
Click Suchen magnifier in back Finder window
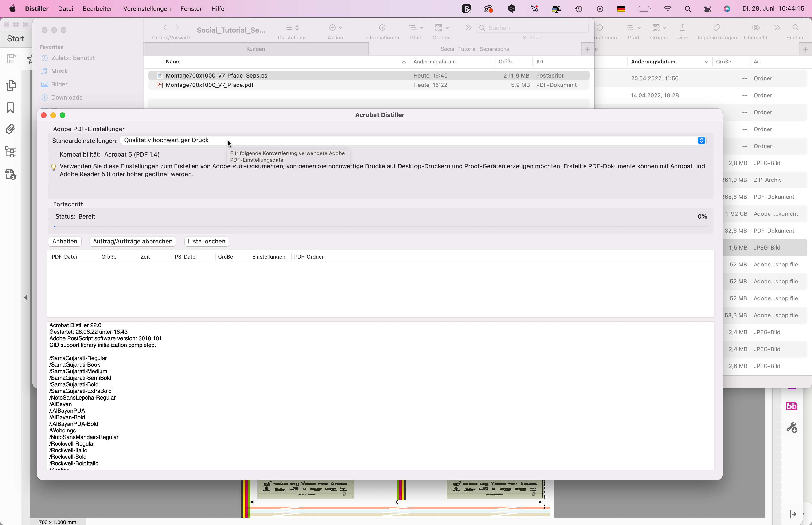795,28
